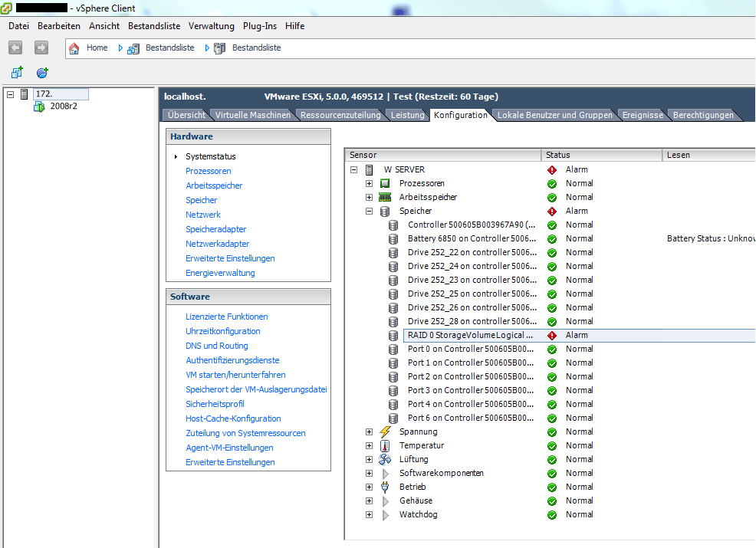This screenshot has width=756, height=548.
Task: Click the scheduled task globe toolbar icon
Action: pyautogui.click(x=41, y=71)
